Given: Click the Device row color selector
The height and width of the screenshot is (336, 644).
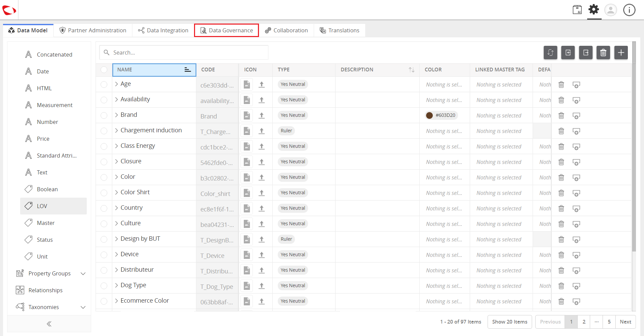Looking at the screenshot, I should tap(444, 255).
